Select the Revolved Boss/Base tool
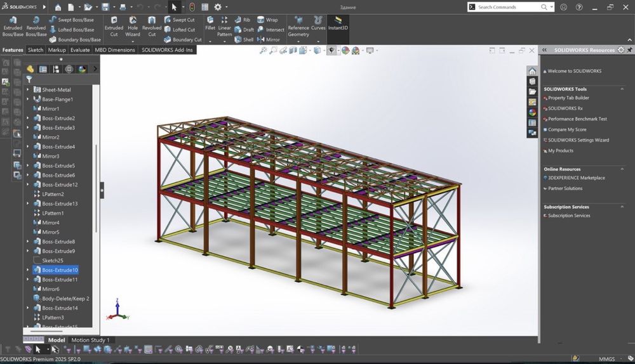 (x=36, y=27)
